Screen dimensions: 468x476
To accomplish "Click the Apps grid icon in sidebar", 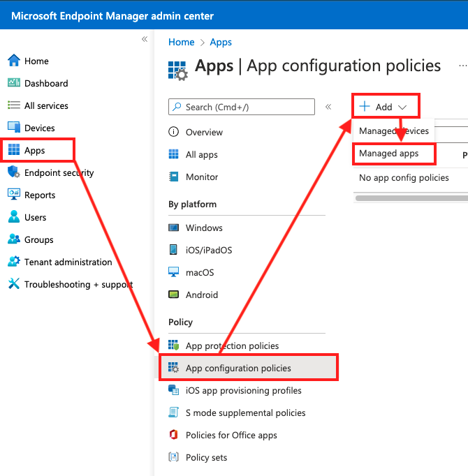I will (14, 149).
